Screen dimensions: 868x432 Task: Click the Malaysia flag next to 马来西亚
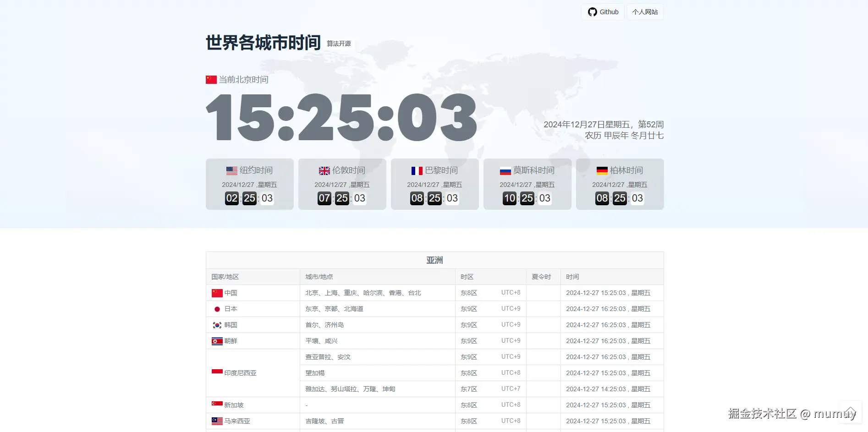(216, 421)
